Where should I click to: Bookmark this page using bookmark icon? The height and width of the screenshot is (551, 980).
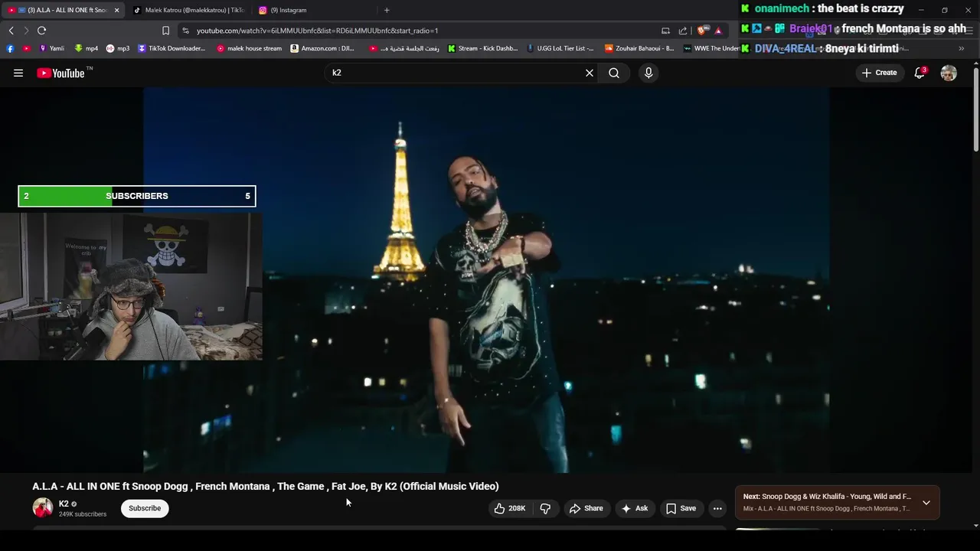point(165,31)
